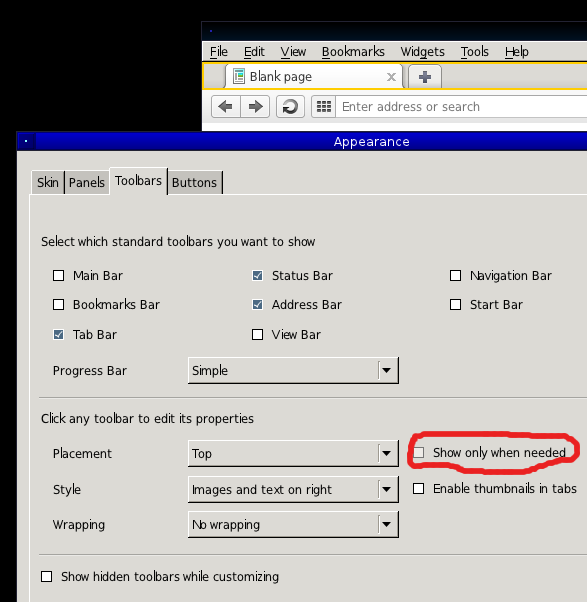The image size is (587, 602).
Task: Enable thumbnails in tabs checkbox
Action: [x=418, y=489]
